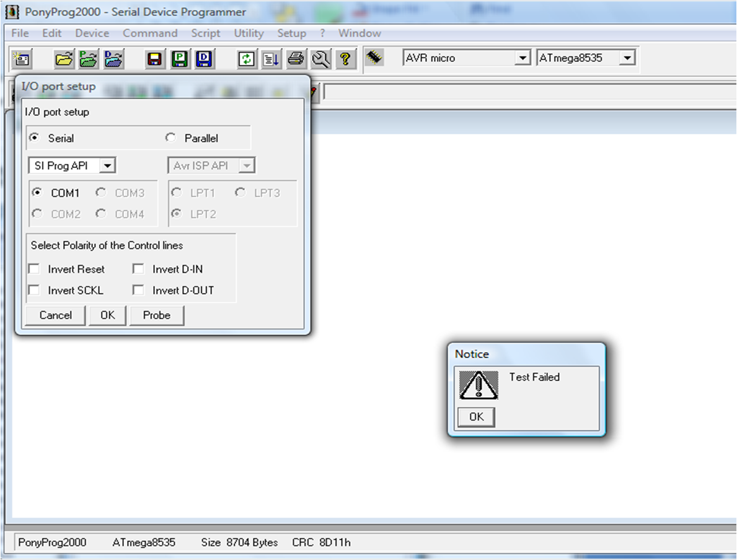
Task: Open the Edit menu
Action: tap(51, 33)
